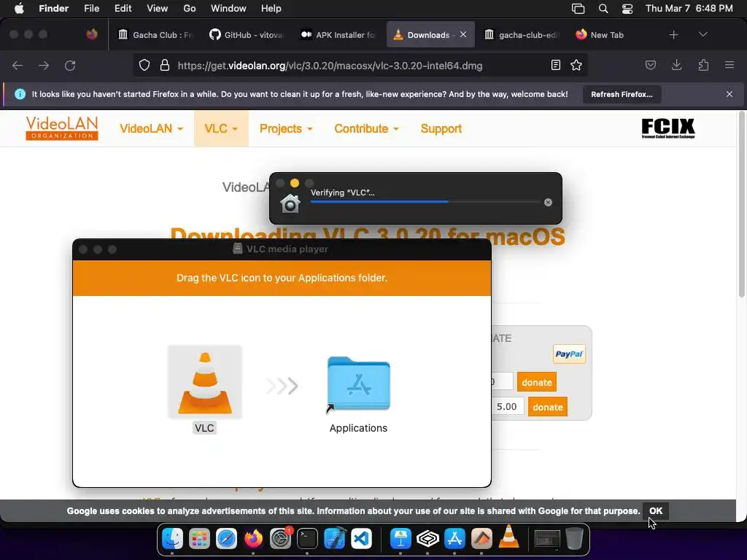Expand the VideoLAN nav dropdown

[151, 128]
